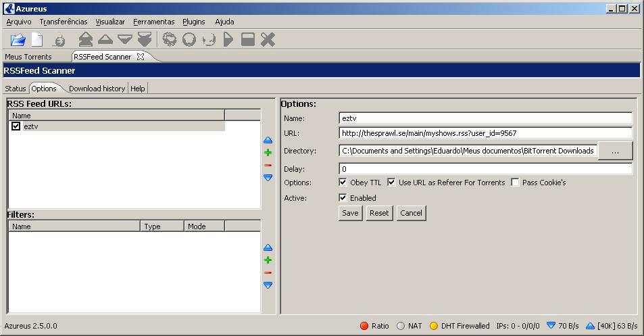The width and height of the screenshot is (644, 336).
Task: Click the download speed arrow in status bar
Action: point(551,326)
